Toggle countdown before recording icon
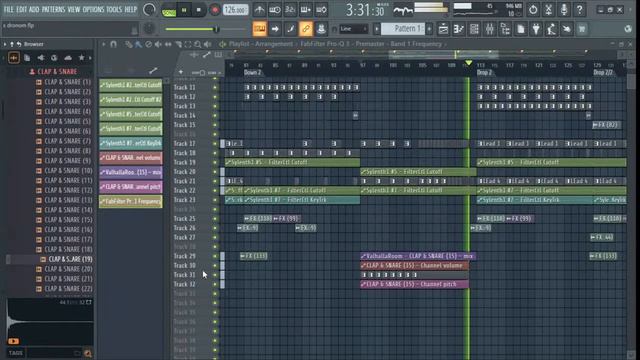The image size is (640, 360). pos(290,10)
